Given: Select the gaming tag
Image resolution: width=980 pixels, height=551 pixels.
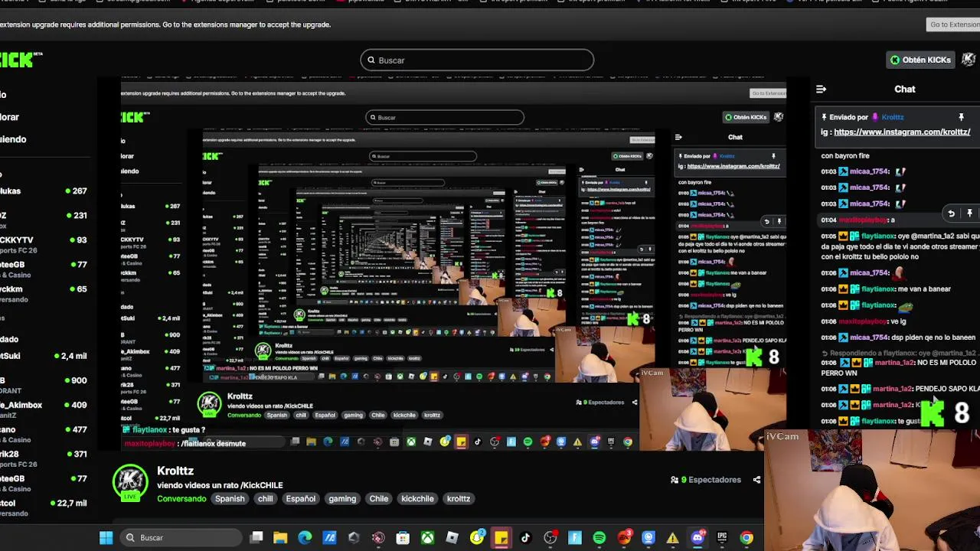Looking at the screenshot, I should point(342,498).
